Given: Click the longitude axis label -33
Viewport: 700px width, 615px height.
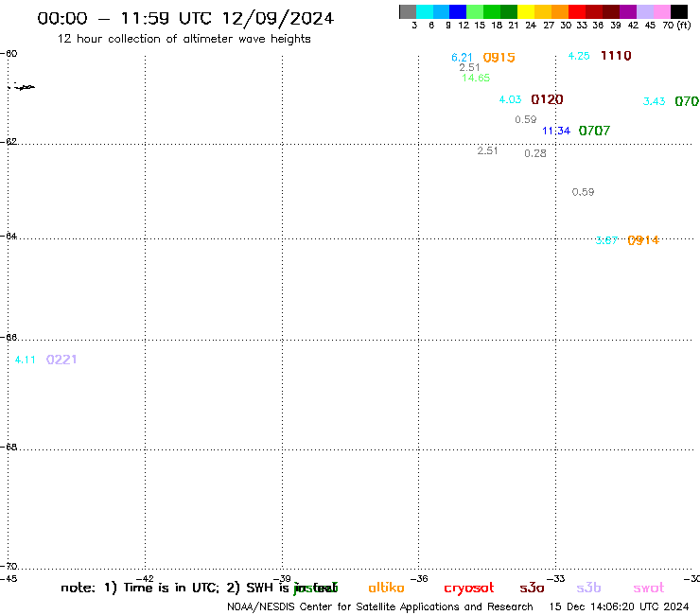Looking at the screenshot, I should point(556,579).
